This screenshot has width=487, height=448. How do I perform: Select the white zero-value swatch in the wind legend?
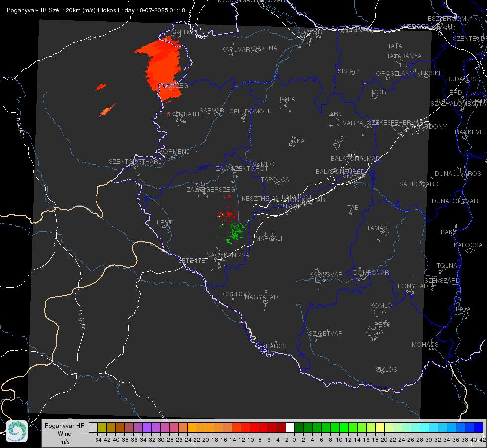(x=290, y=427)
